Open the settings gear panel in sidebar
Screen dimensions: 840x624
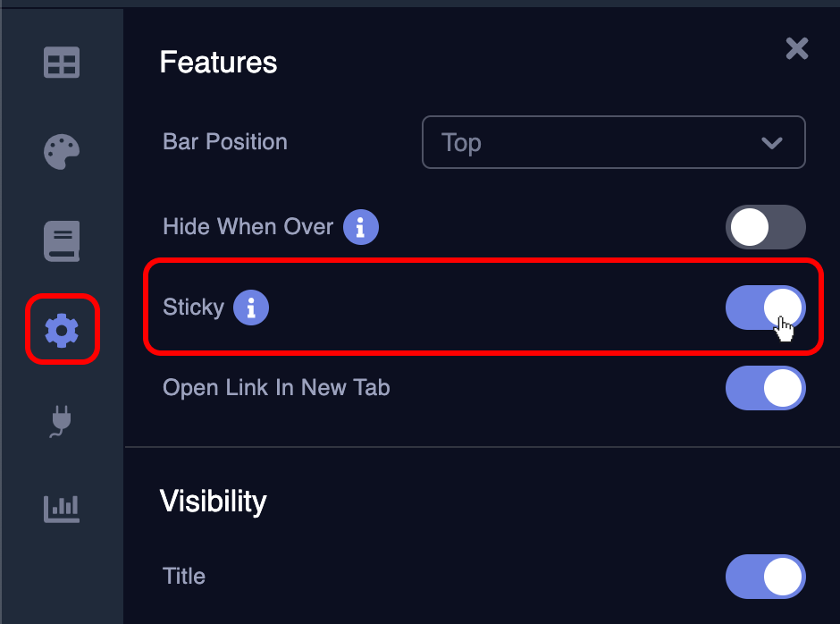(x=61, y=330)
